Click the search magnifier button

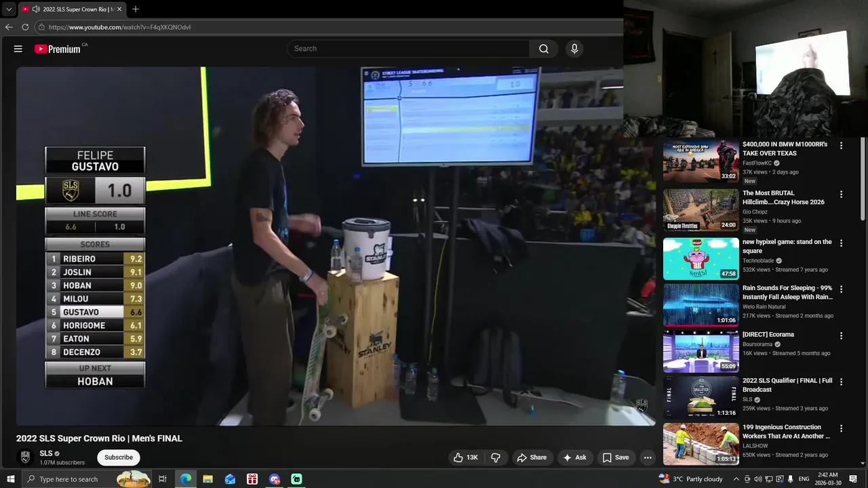[x=544, y=49]
